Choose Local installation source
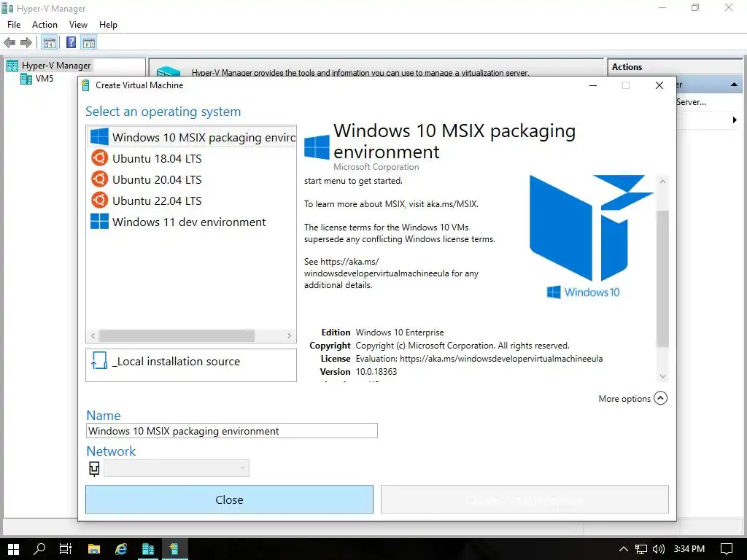The height and width of the screenshot is (560, 747). tap(191, 365)
